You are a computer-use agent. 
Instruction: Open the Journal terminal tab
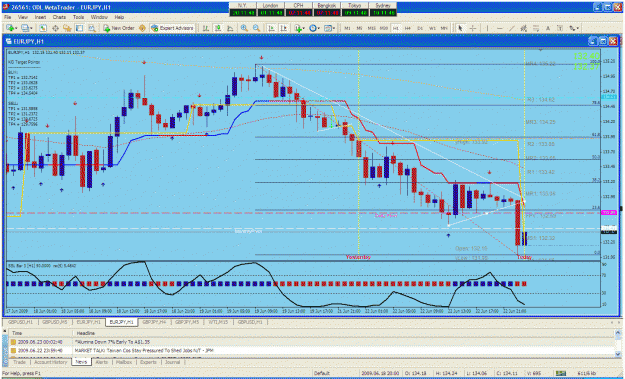tap(173, 362)
